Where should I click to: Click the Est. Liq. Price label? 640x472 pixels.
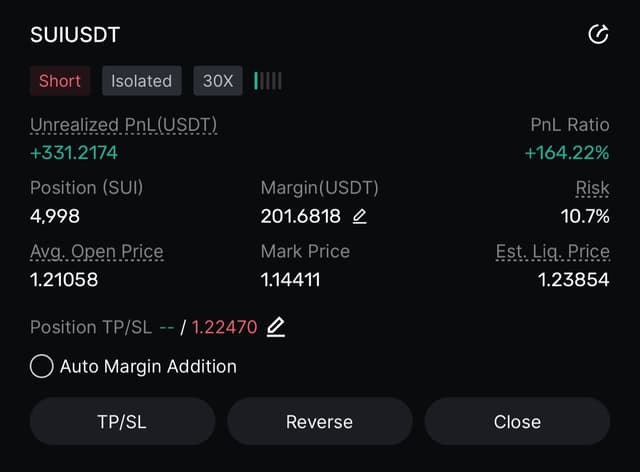pos(552,251)
